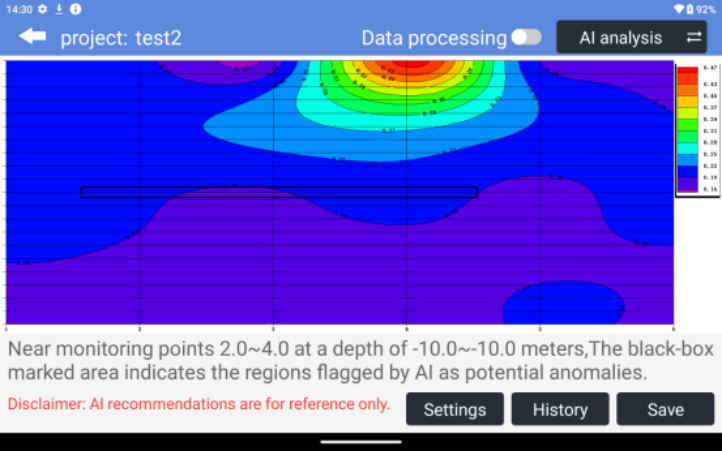Tap the Android navigation home pill

pyautogui.click(x=361, y=440)
